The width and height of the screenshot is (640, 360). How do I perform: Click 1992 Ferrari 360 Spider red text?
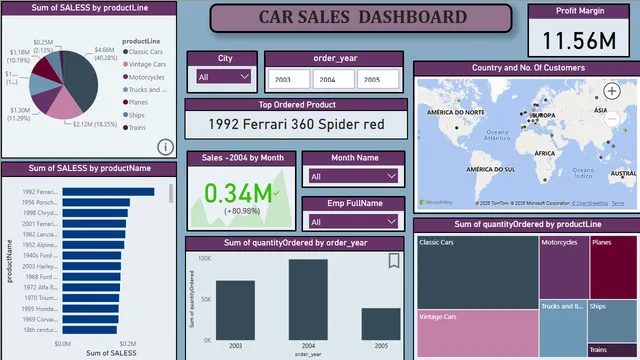pyautogui.click(x=296, y=124)
